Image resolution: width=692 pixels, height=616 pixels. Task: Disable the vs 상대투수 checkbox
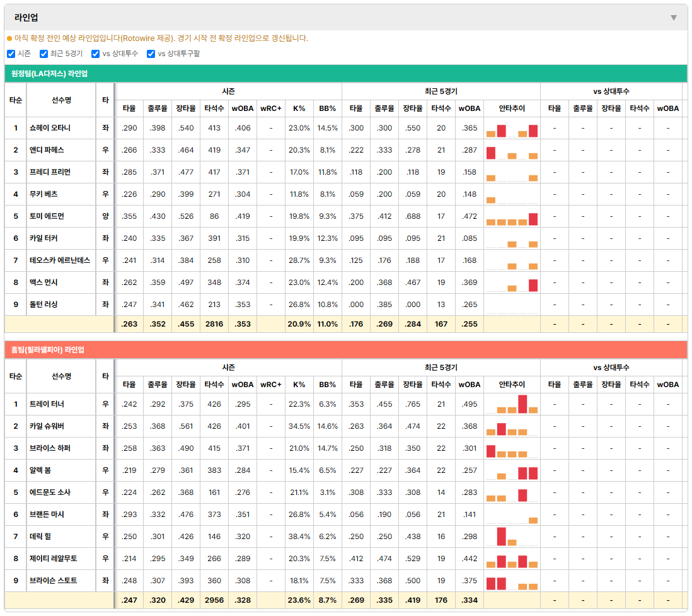(95, 54)
